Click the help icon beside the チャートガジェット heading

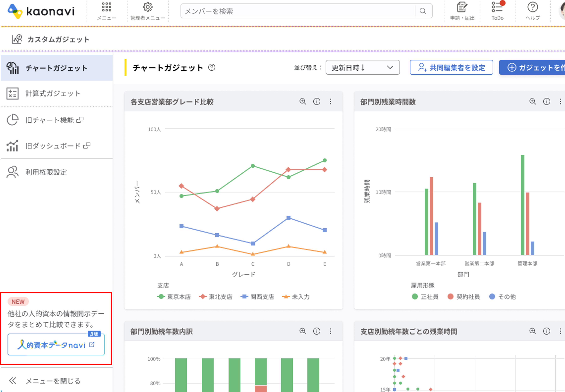click(x=211, y=67)
